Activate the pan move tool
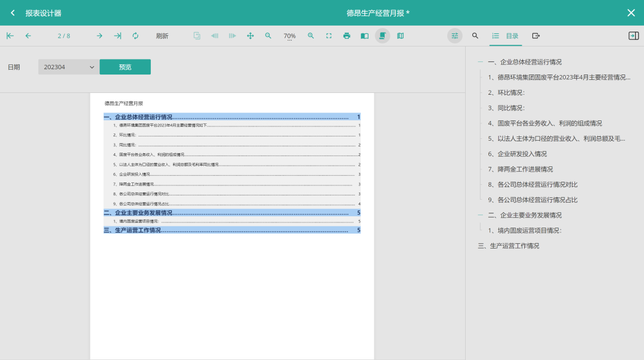This screenshot has height=360, width=644. pos(250,36)
